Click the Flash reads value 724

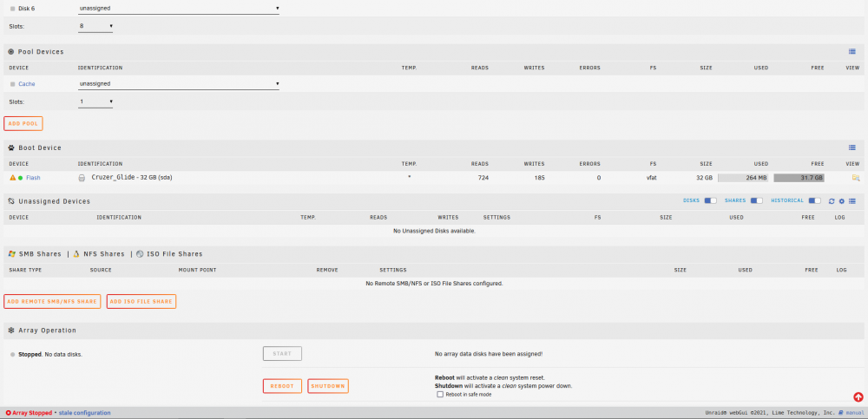[483, 178]
